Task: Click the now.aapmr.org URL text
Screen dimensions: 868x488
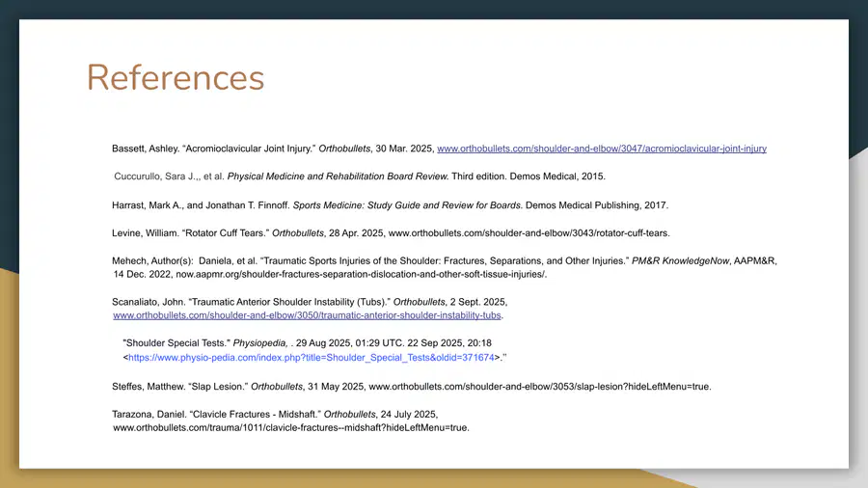Action: (361, 274)
